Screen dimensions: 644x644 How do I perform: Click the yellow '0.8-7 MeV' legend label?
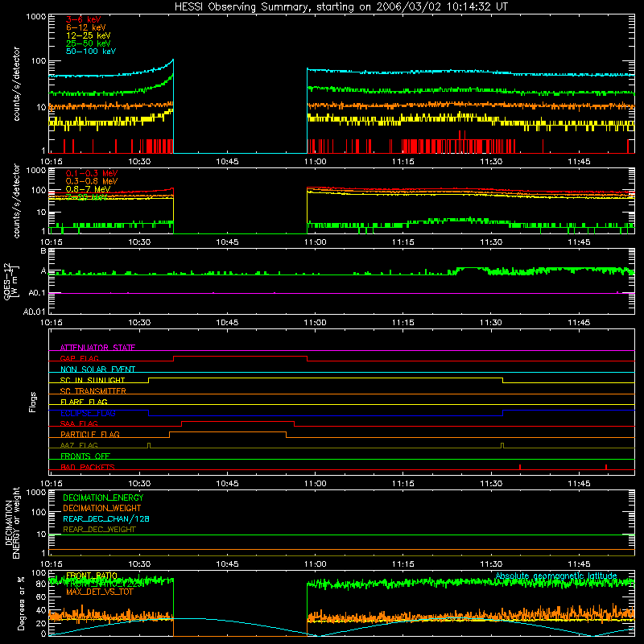tap(88, 189)
